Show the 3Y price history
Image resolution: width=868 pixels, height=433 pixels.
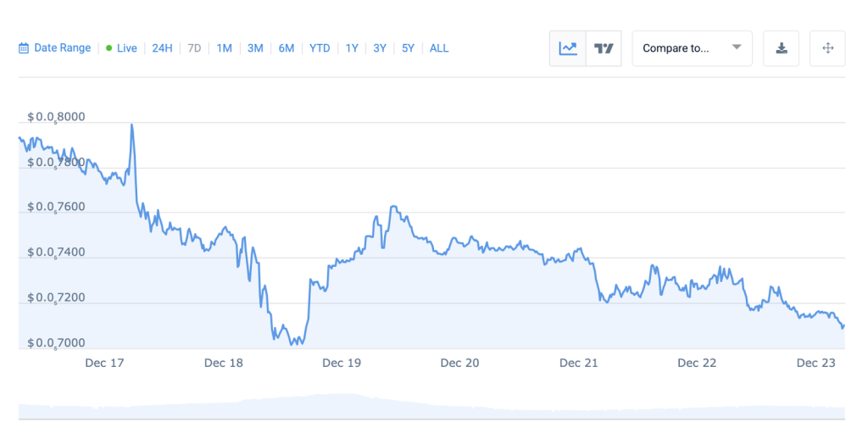point(380,48)
